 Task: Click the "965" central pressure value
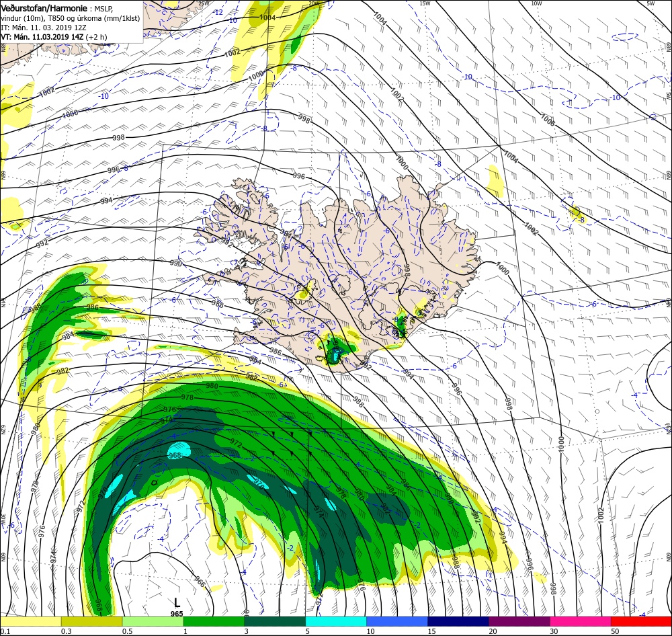[x=177, y=614]
